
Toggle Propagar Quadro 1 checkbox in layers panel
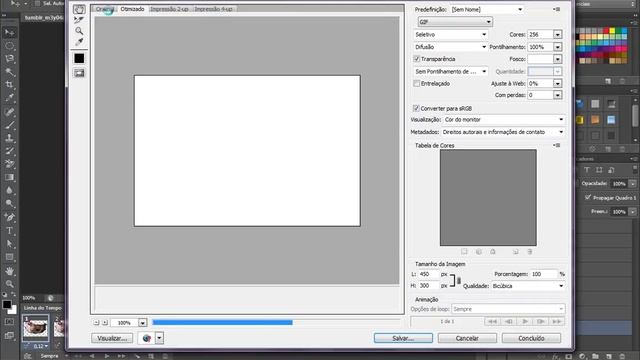pos(588,197)
